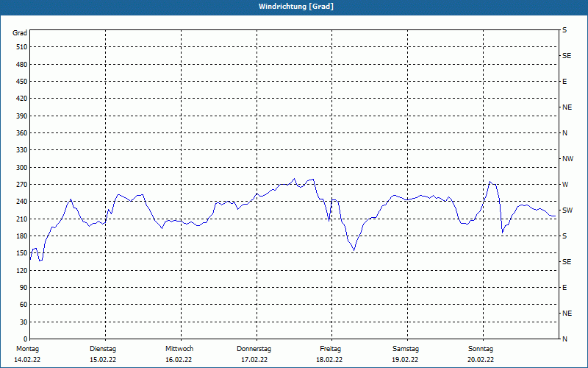Click the "Sonntag" day label
588x368 pixels.
click(481, 349)
